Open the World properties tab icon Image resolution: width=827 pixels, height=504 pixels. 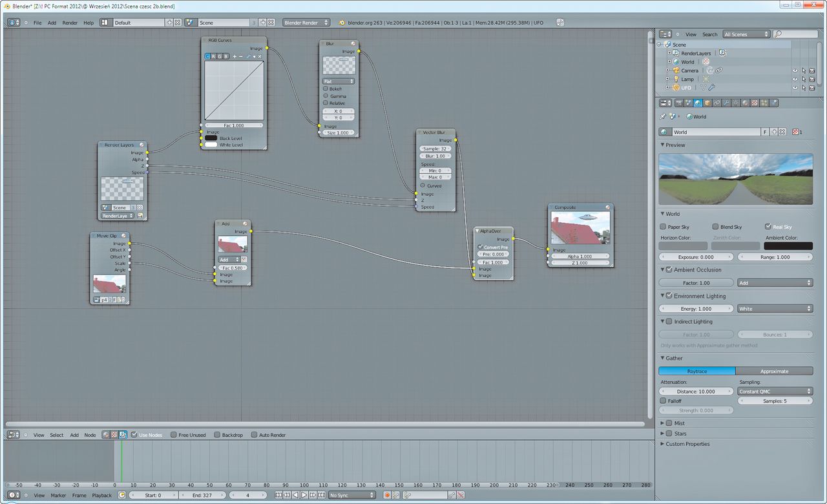[x=698, y=103]
